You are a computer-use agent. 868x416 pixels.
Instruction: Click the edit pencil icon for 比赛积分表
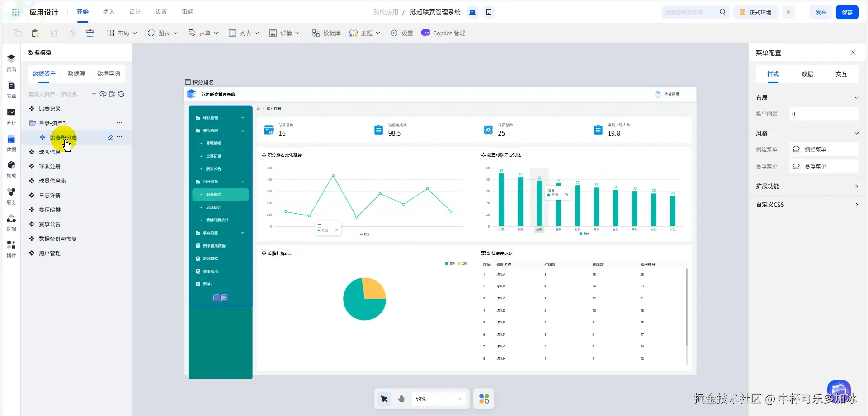coord(110,137)
